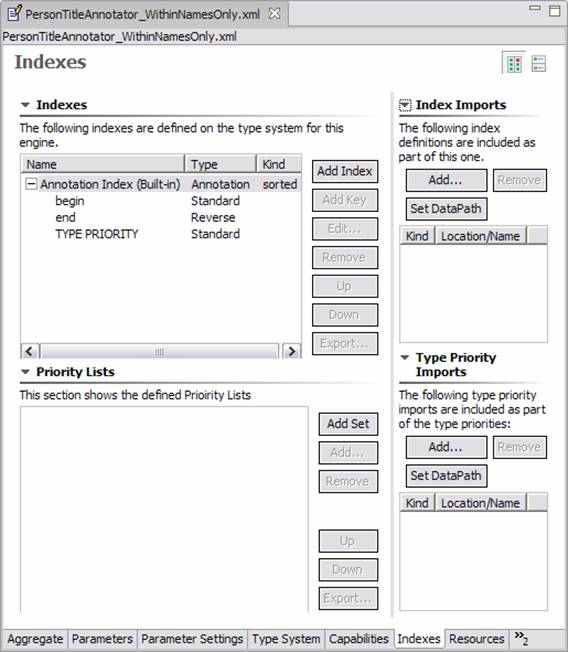Toggle the Index Imports section expander
Screen dimensions: 568x652
pyautogui.click(x=405, y=105)
